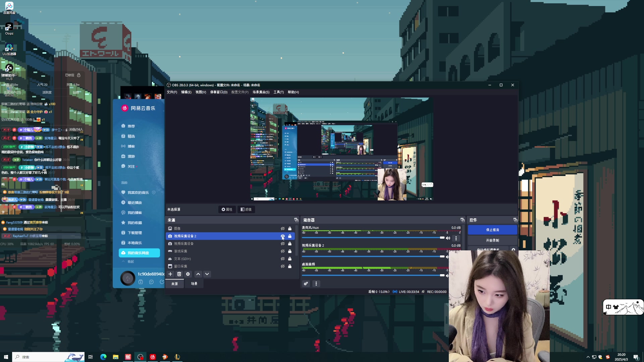The height and width of the screenshot is (362, 644).
Task: Show the 图像 source via eye icon
Action: coord(283,229)
